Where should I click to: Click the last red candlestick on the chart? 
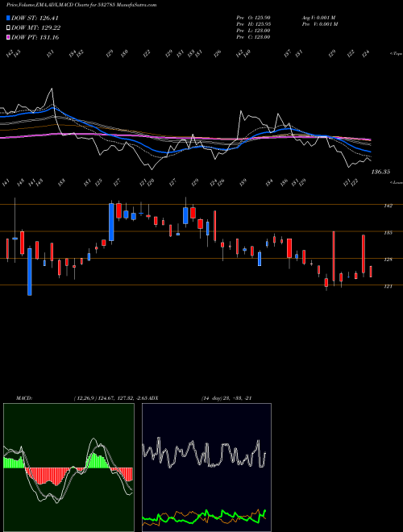click(x=371, y=272)
